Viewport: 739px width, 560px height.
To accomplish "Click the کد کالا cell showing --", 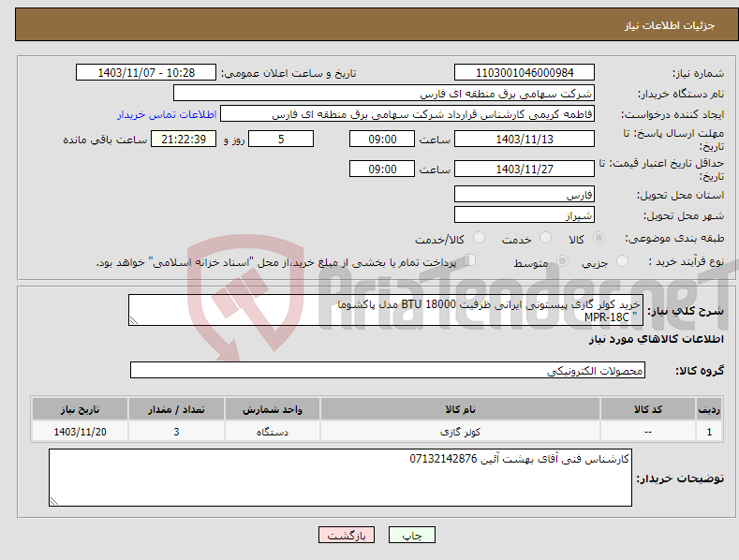I will [648, 432].
